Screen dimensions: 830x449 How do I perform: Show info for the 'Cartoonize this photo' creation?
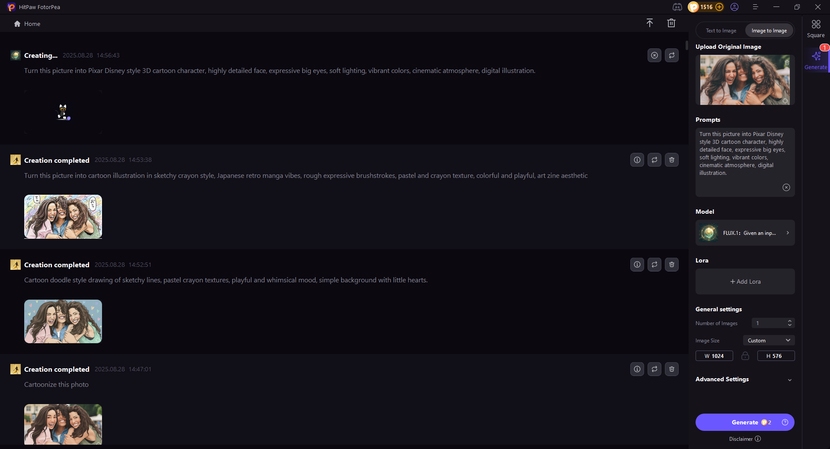coord(636,369)
